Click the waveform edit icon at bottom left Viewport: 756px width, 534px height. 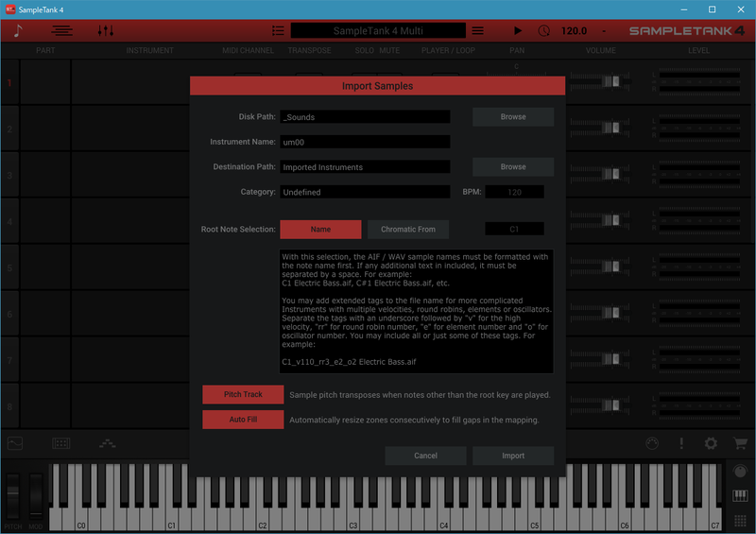point(15,443)
